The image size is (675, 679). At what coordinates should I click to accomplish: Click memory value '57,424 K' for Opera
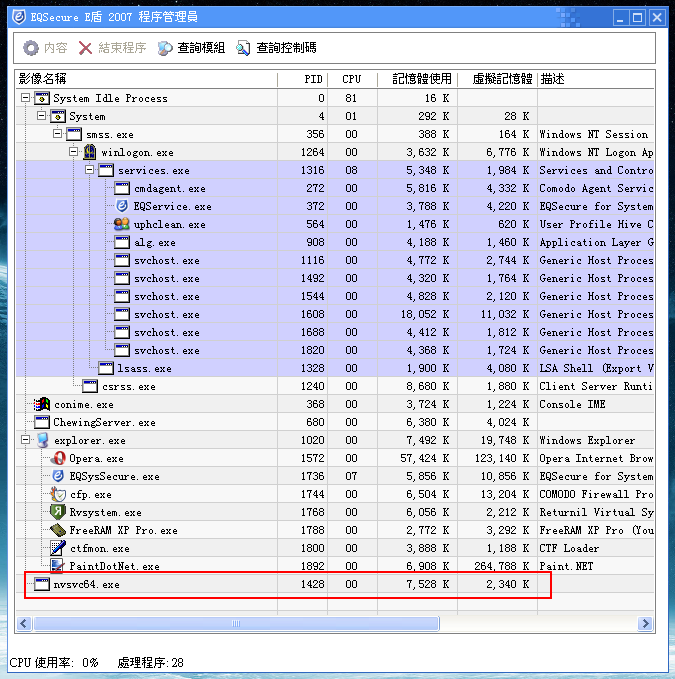[425, 458]
